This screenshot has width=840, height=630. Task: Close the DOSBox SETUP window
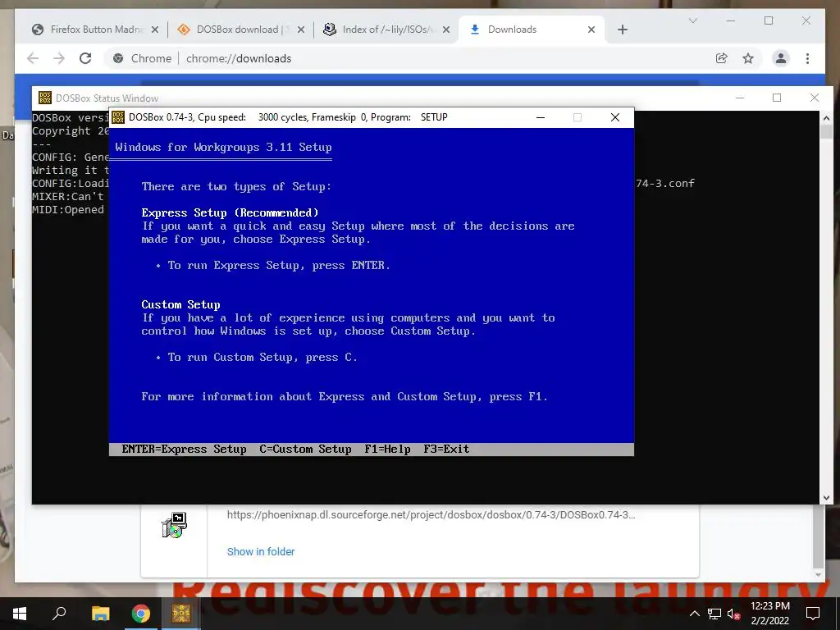click(615, 117)
